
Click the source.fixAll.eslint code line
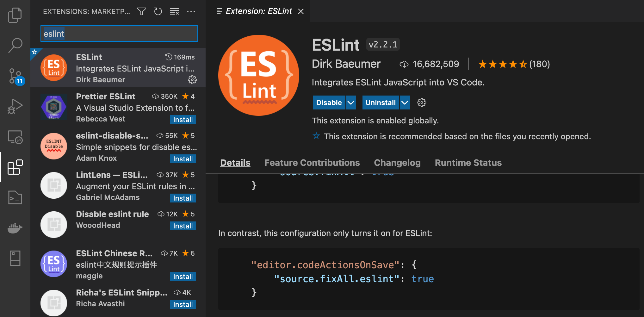pyautogui.click(x=354, y=279)
